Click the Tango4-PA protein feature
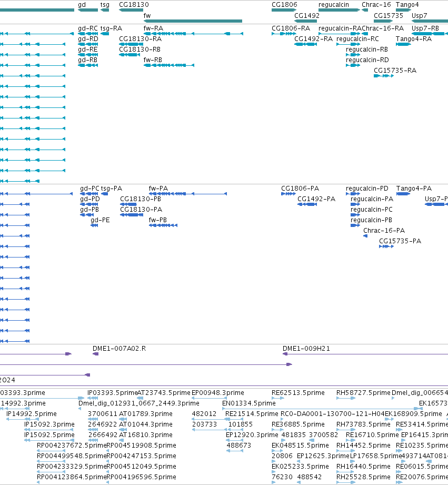448x485 pixels. pos(403,194)
